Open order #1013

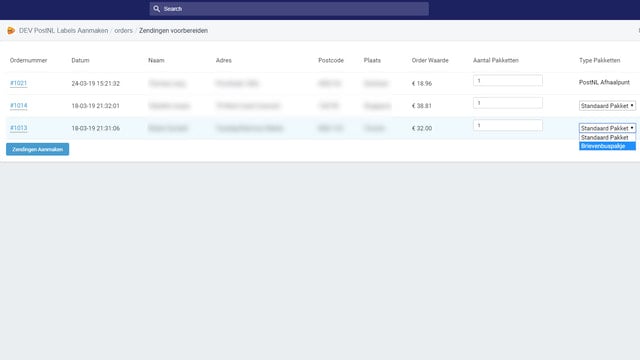[18, 128]
